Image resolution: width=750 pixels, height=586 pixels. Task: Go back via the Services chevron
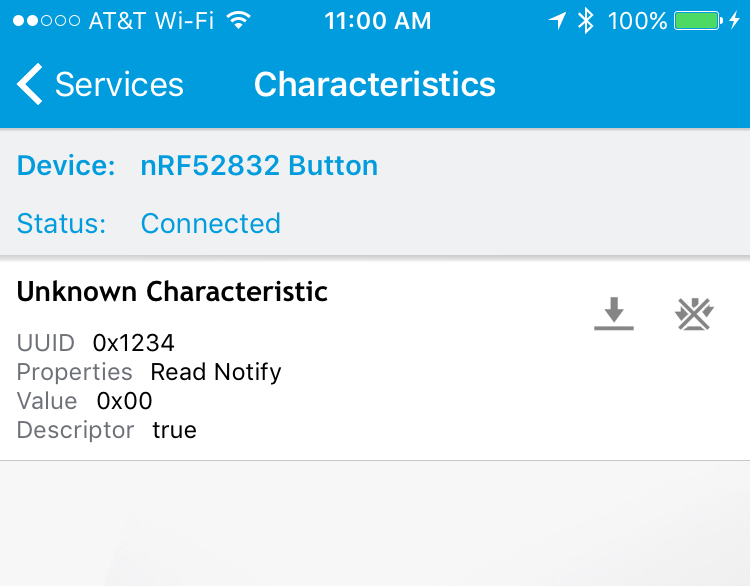30,84
